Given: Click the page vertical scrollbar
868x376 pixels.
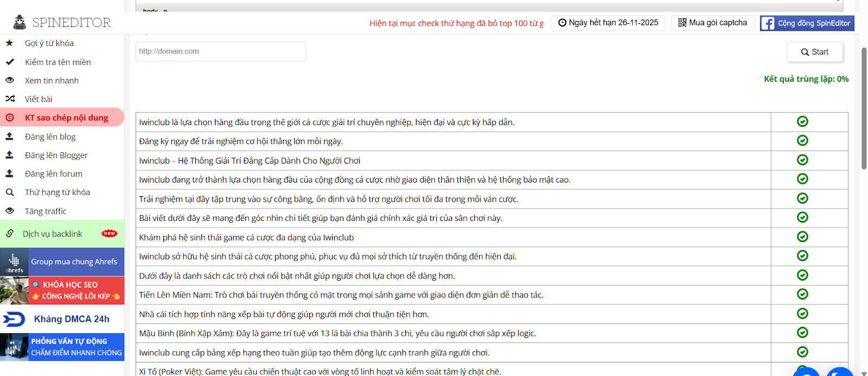Looking at the screenshot, I should [x=864, y=108].
